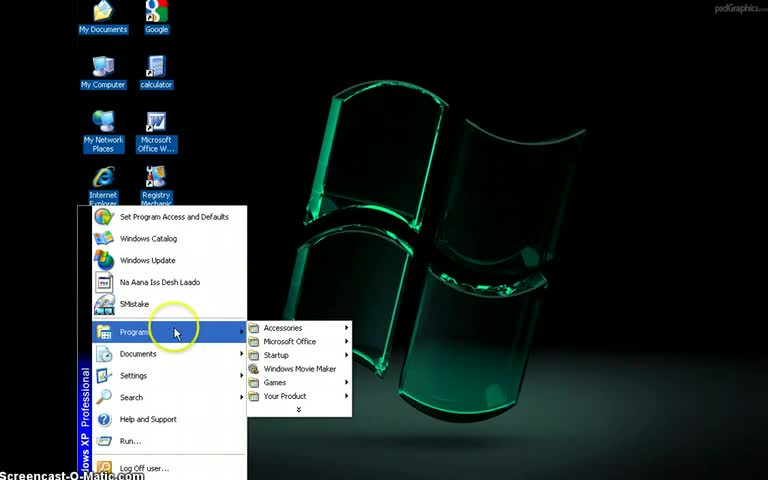This screenshot has width=768, height=480.
Task: Click the Windows Catalog icon in Start menu
Action: [104, 239]
